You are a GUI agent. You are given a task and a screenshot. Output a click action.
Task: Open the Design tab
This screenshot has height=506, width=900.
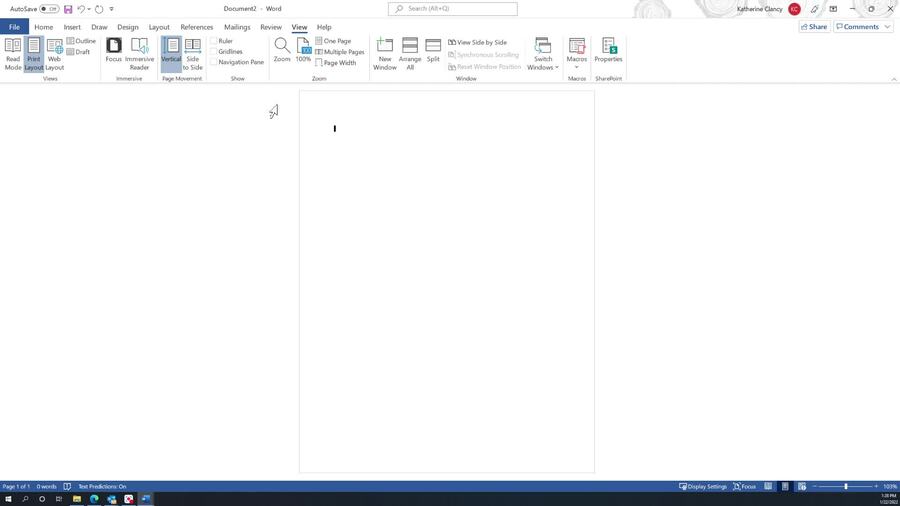pos(128,27)
